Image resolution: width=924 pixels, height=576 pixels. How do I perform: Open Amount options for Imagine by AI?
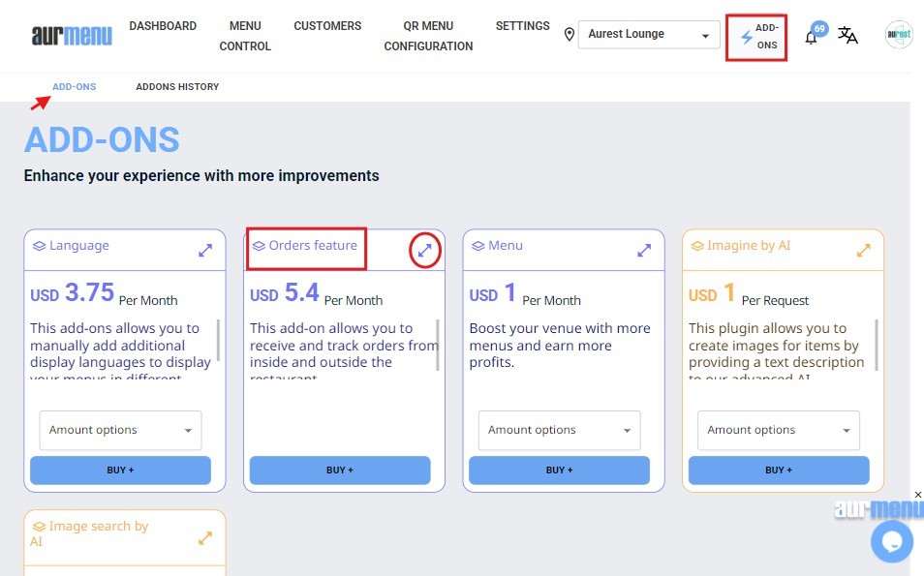coord(779,430)
